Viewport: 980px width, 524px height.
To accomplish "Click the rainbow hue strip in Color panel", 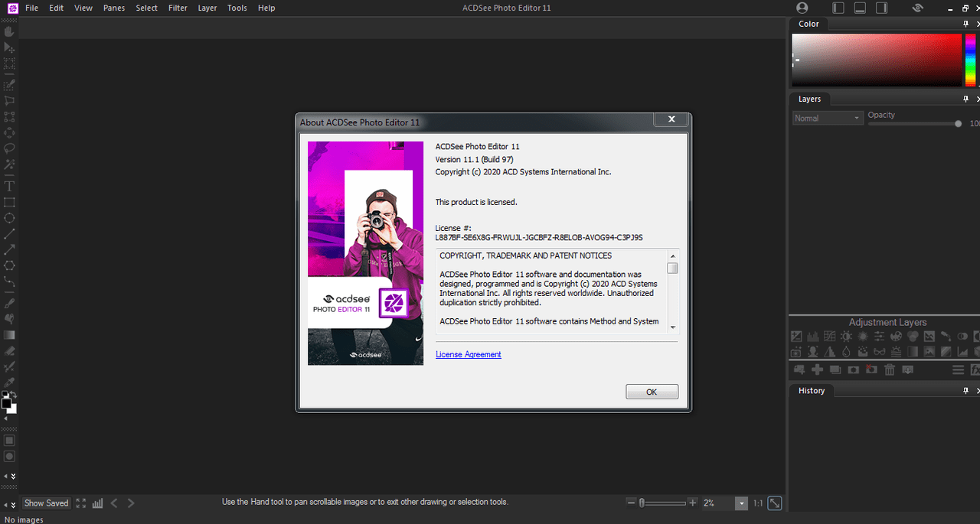I will point(970,60).
